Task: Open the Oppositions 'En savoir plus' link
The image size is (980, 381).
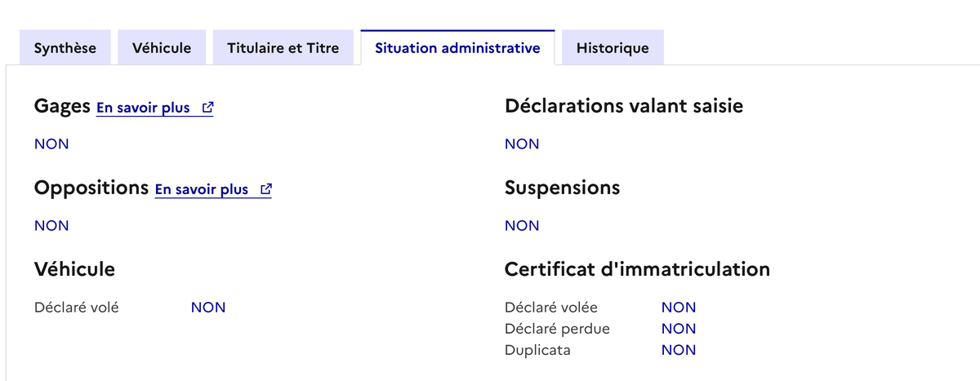Action: pos(202,189)
